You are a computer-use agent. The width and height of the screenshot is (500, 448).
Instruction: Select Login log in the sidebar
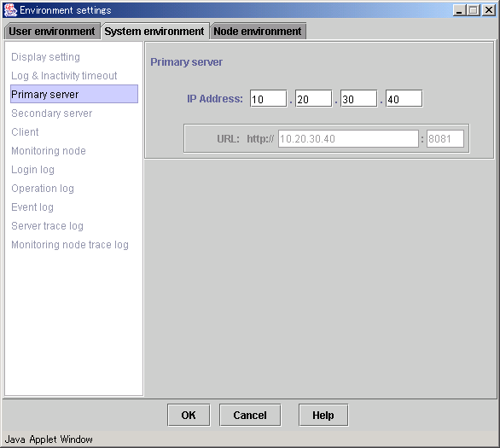pyautogui.click(x=32, y=170)
